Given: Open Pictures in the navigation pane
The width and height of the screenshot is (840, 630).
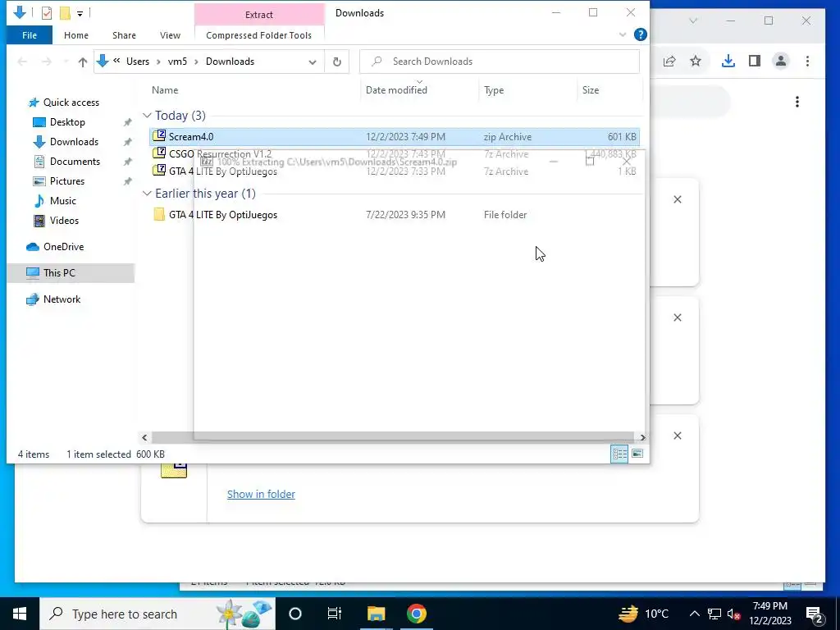Looking at the screenshot, I should [67, 181].
